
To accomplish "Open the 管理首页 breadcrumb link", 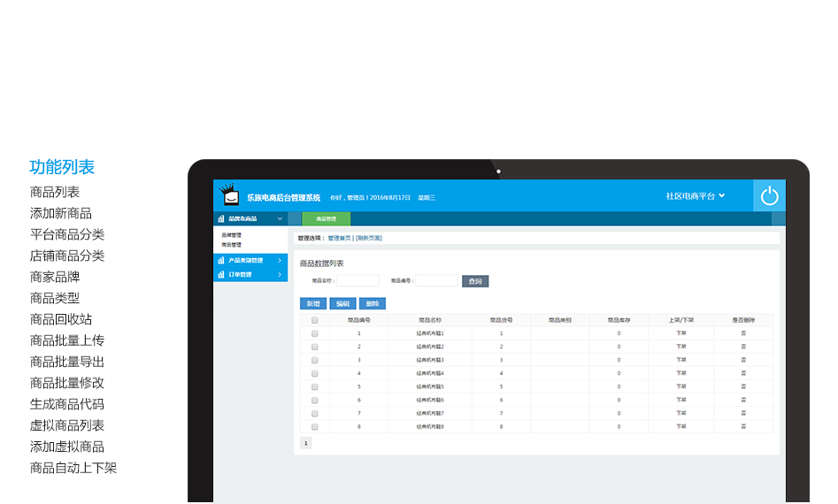I will click(x=340, y=238).
